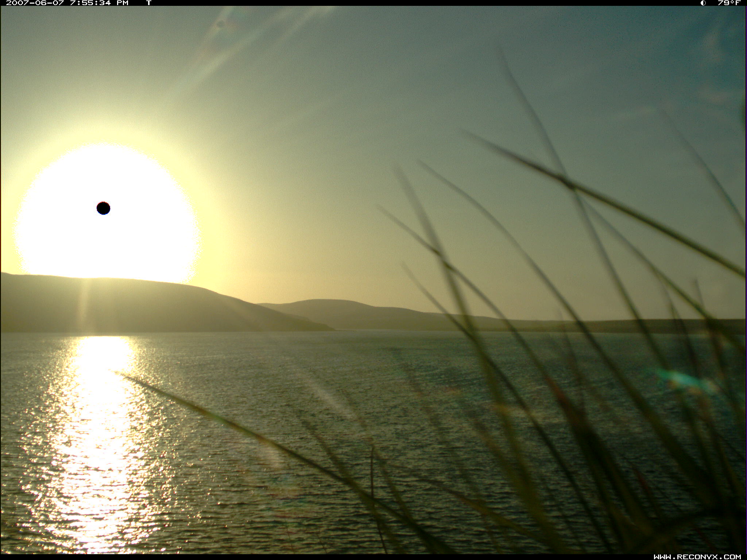Image resolution: width=747 pixels, height=560 pixels.
Task: Click the moon phase icon in top bar
Action: 703,3
